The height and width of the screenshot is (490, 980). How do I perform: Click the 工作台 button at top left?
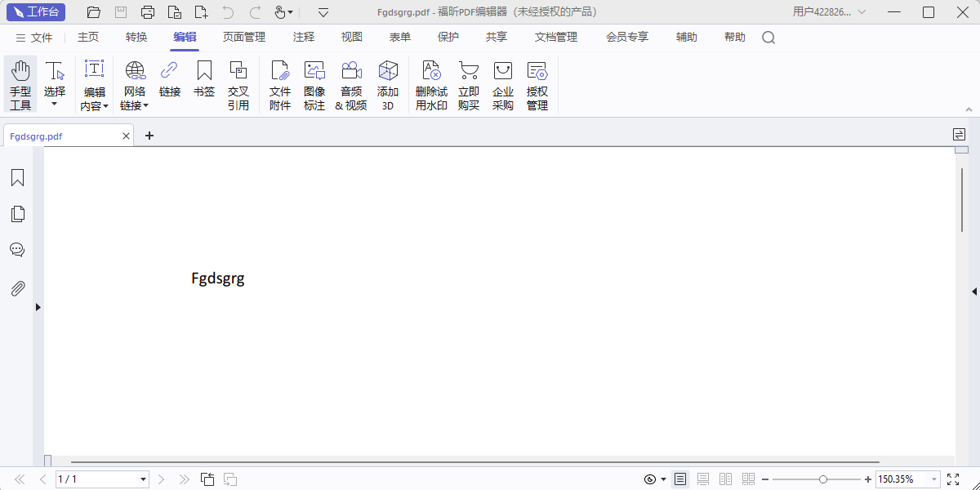click(35, 12)
